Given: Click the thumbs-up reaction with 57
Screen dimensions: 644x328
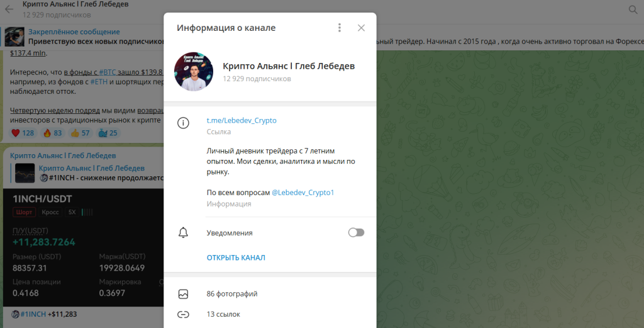Looking at the screenshot, I should pyautogui.click(x=80, y=133).
